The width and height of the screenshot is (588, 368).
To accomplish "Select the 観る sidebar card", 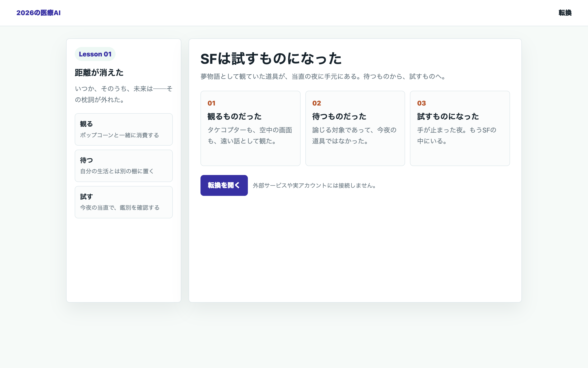I will point(124,129).
